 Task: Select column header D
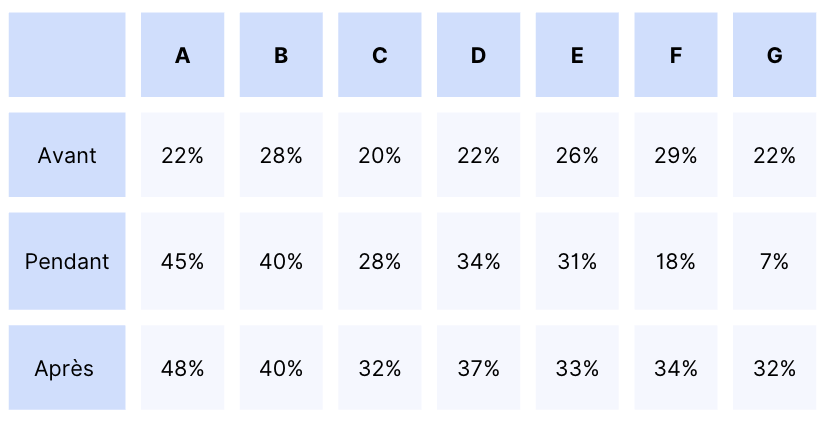(478, 55)
